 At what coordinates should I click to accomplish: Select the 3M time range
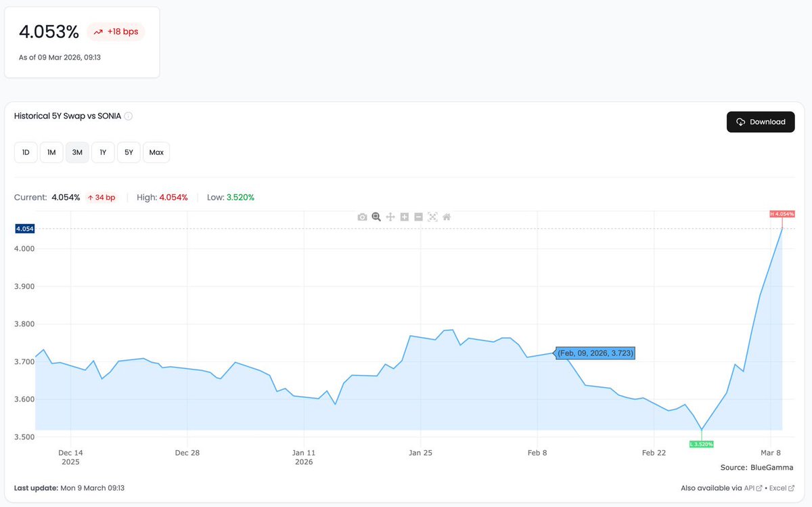pyautogui.click(x=77, y=152)
